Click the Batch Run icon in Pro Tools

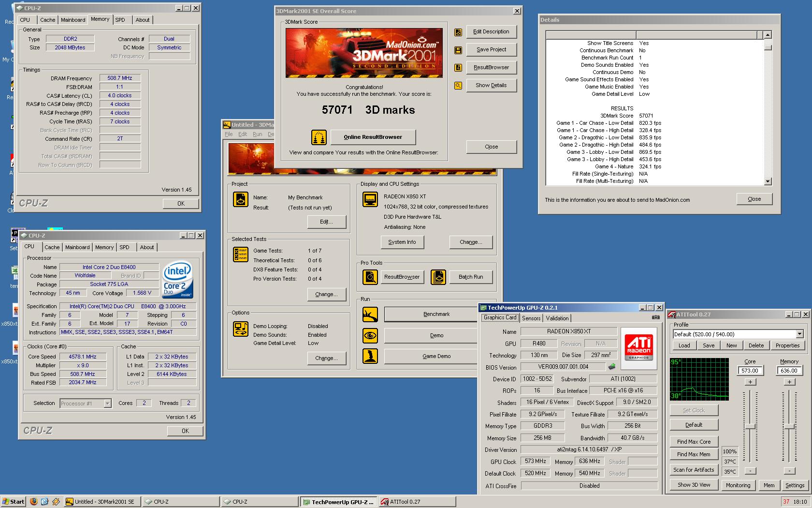(x=438, y=277)
